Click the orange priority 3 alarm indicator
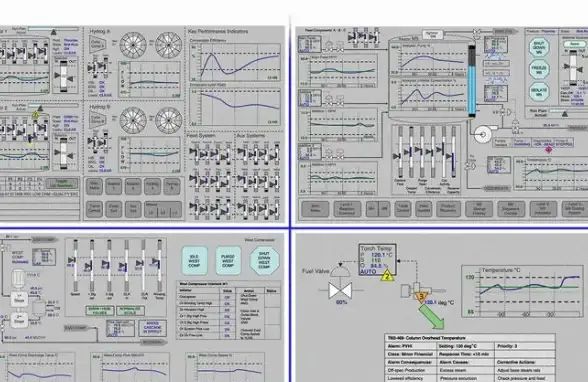 pos(421,297)
